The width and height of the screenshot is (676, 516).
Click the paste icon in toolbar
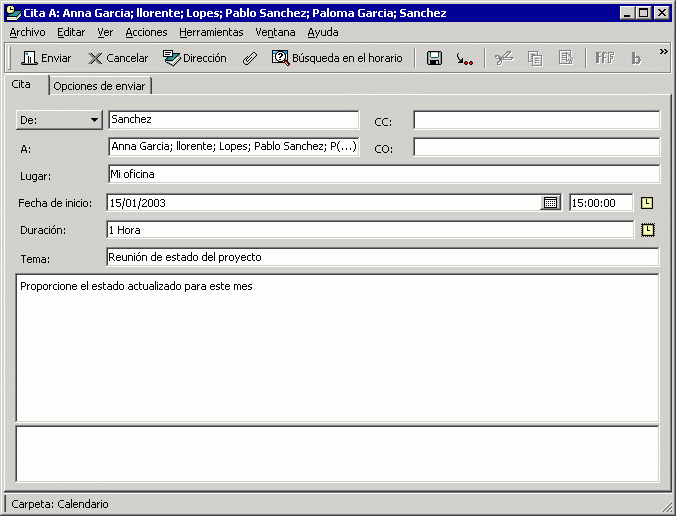click(566, 58)
